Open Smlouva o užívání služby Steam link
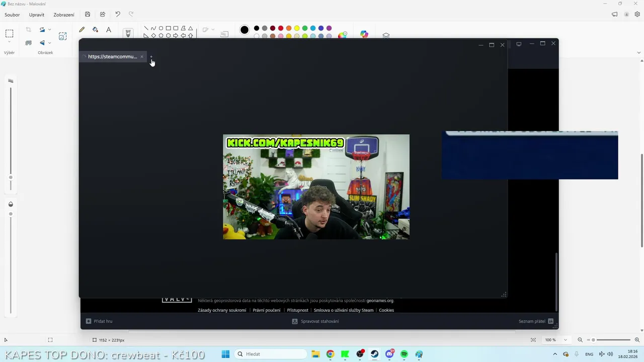The width and height of the screenshot is (644, 362). pyautogui.click(x=344, y=310)
